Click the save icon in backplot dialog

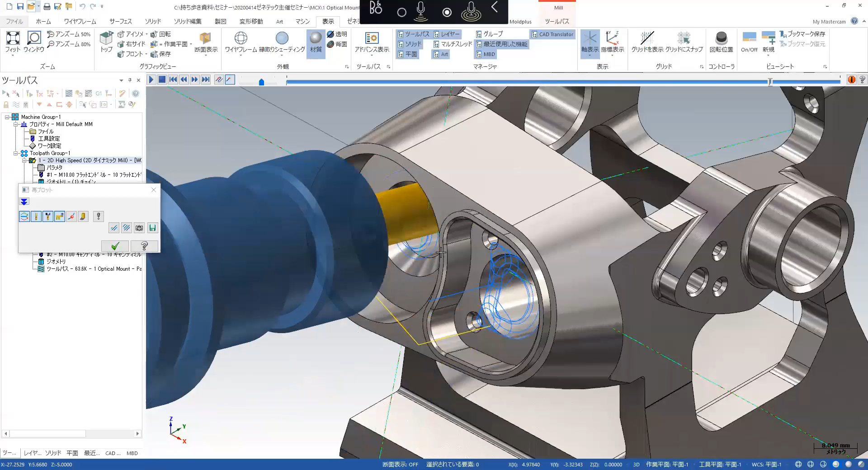152,228
